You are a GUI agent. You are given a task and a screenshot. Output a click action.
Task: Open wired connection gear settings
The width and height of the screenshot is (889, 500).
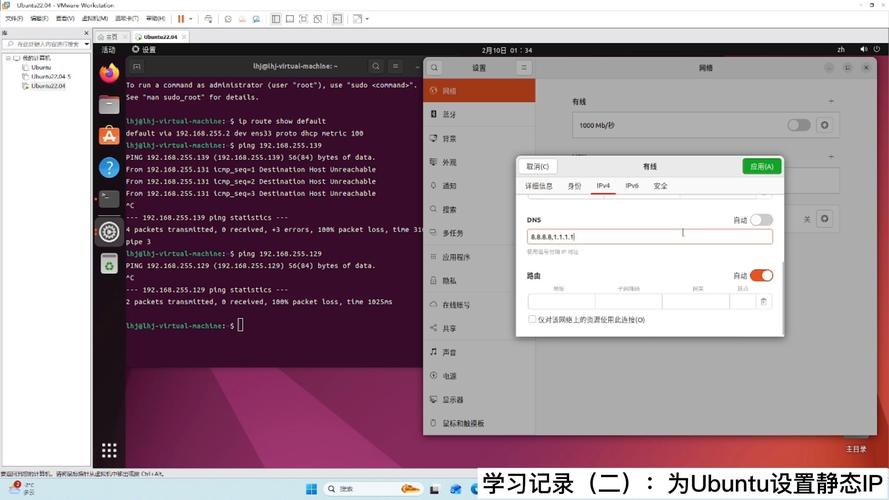click(824, 125)
